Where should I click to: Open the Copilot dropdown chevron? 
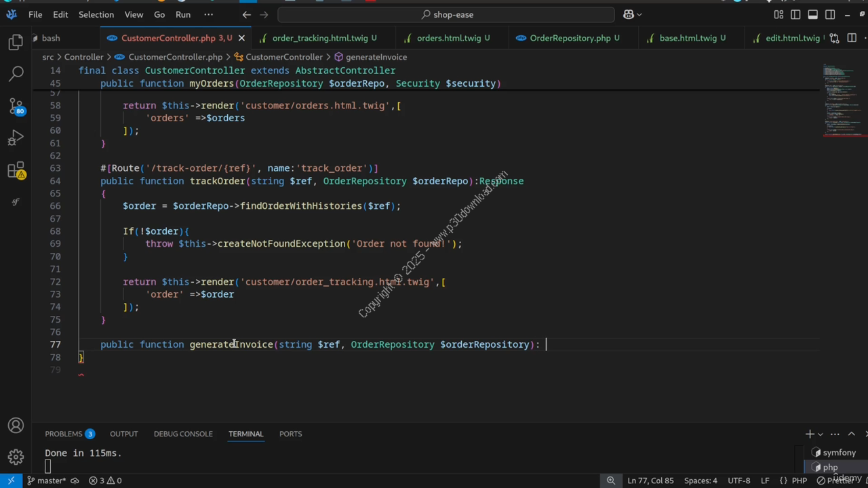[639, 14]
